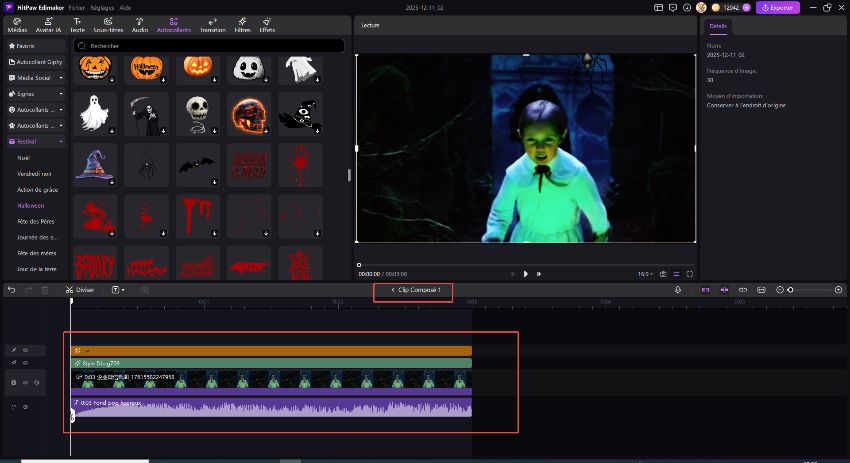Select the Action de grâce subcategory

pyautogui.click(x=37, y=190)
